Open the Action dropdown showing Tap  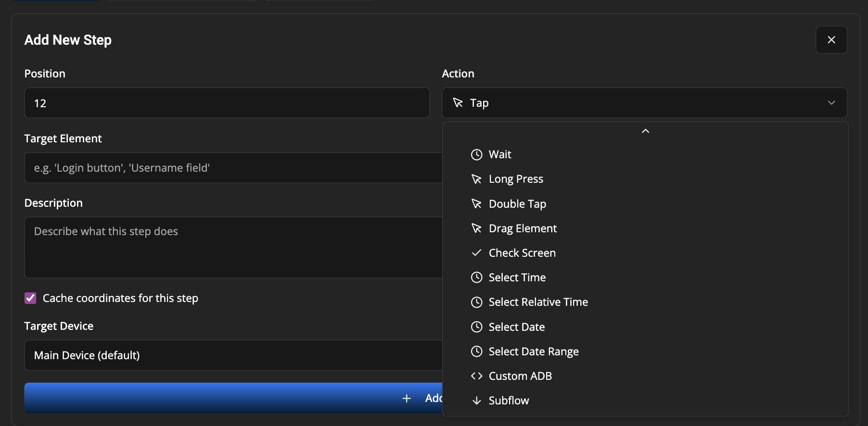coord(644,103)
